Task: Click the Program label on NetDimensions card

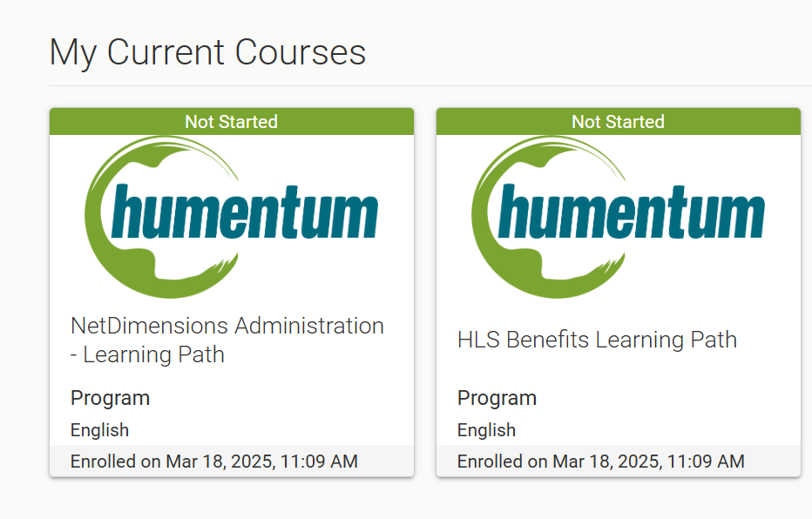Action: coord(110,398)
